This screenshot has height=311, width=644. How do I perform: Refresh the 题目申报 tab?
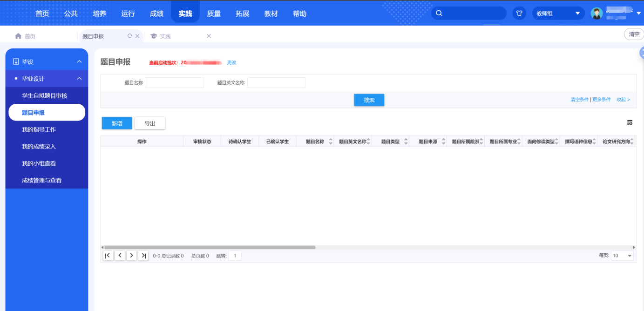pos(130,36)
